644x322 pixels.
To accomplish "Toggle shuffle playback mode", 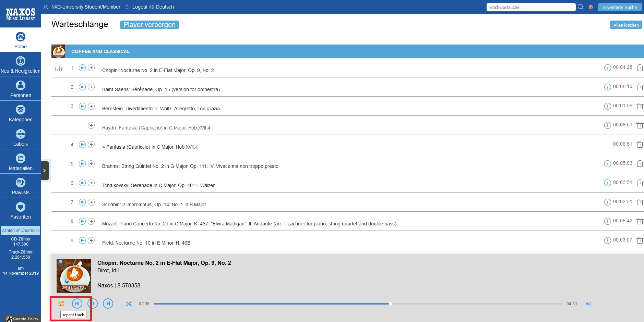I will tap(129, 304).
